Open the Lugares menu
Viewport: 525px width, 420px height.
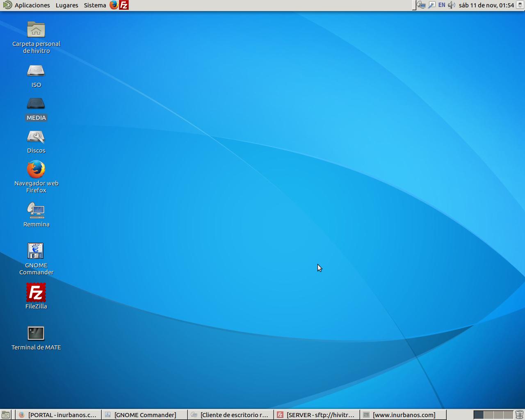coord(66,5)
